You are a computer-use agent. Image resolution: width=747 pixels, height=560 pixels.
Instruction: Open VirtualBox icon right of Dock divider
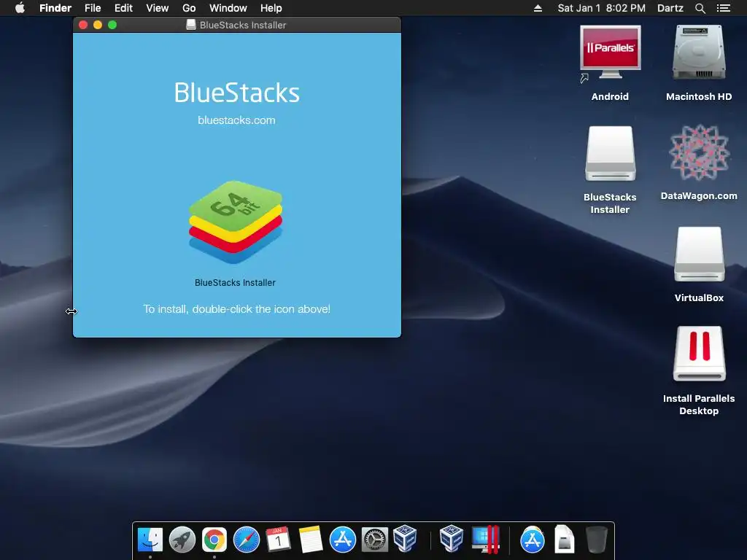tap(451, 539)
